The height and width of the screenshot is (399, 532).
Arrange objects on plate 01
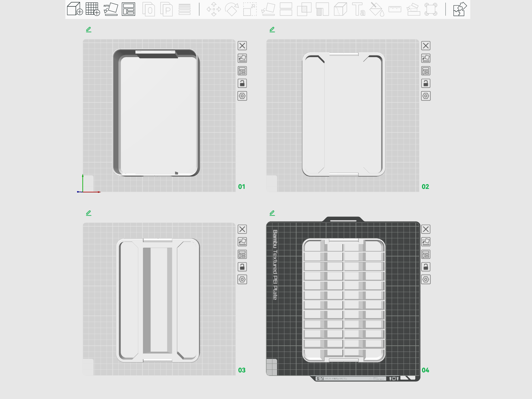point(242,71)
